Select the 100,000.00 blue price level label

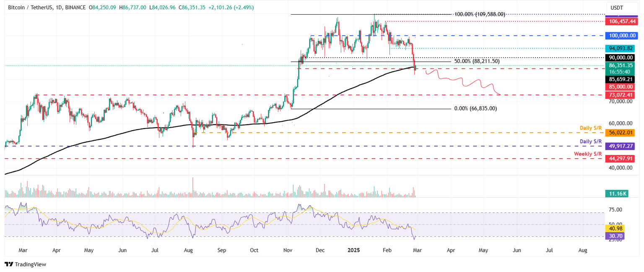click(x=622, y=36)
